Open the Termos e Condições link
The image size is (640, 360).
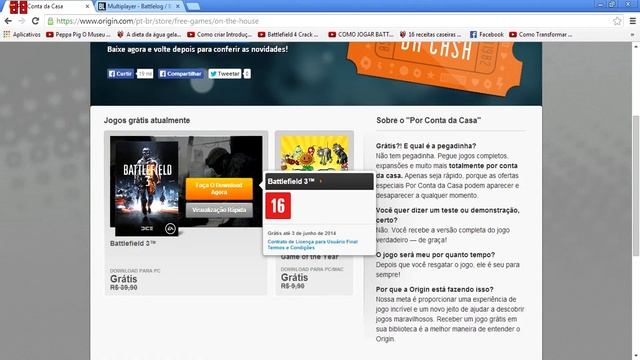291,248
